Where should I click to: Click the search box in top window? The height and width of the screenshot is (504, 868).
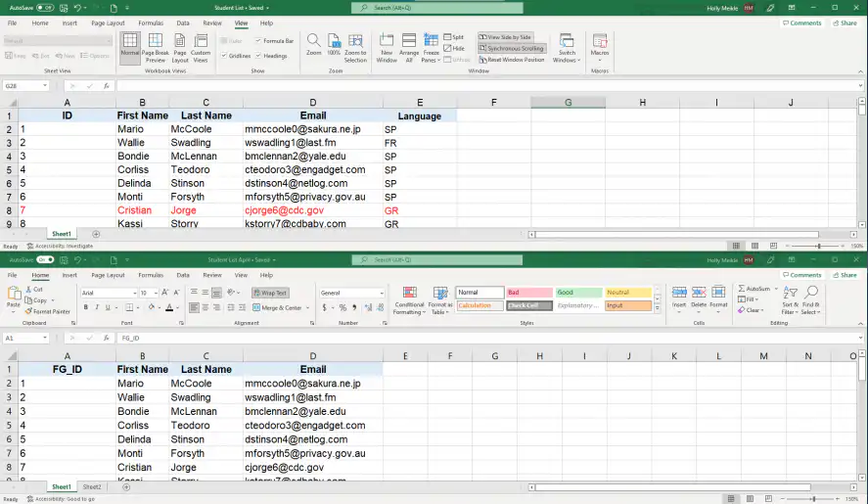[437, 8]
